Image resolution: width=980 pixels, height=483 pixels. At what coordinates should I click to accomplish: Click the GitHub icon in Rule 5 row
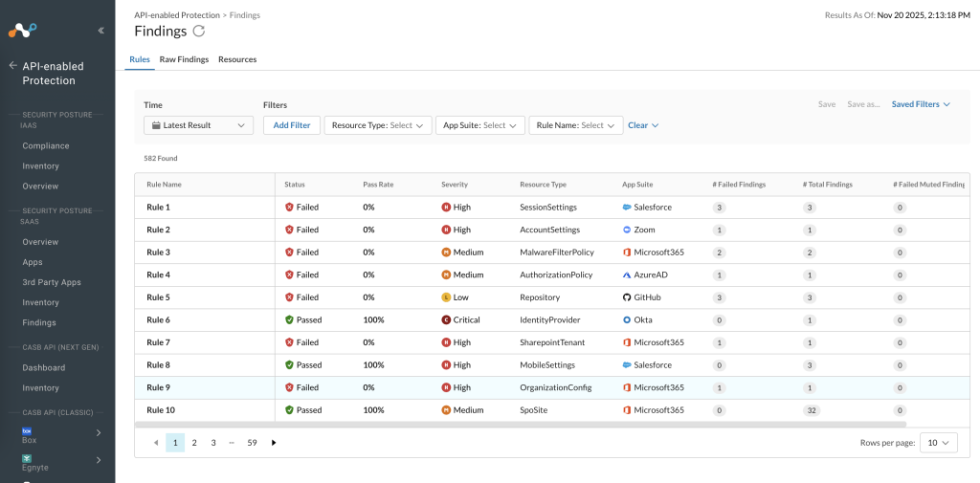(x=627, y=297)
